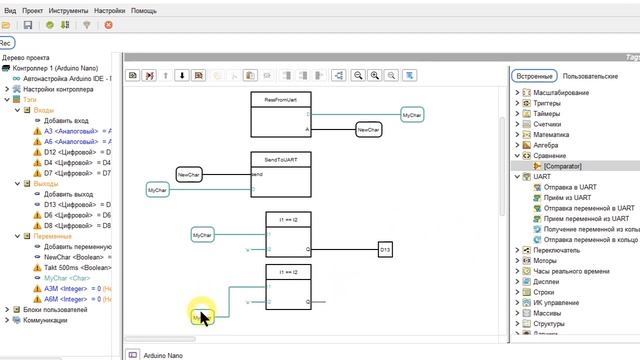The height and width of the screenshot is (360, 640).
Task: Click the black down arrow on the board toolbar
Action: point(182,76)
